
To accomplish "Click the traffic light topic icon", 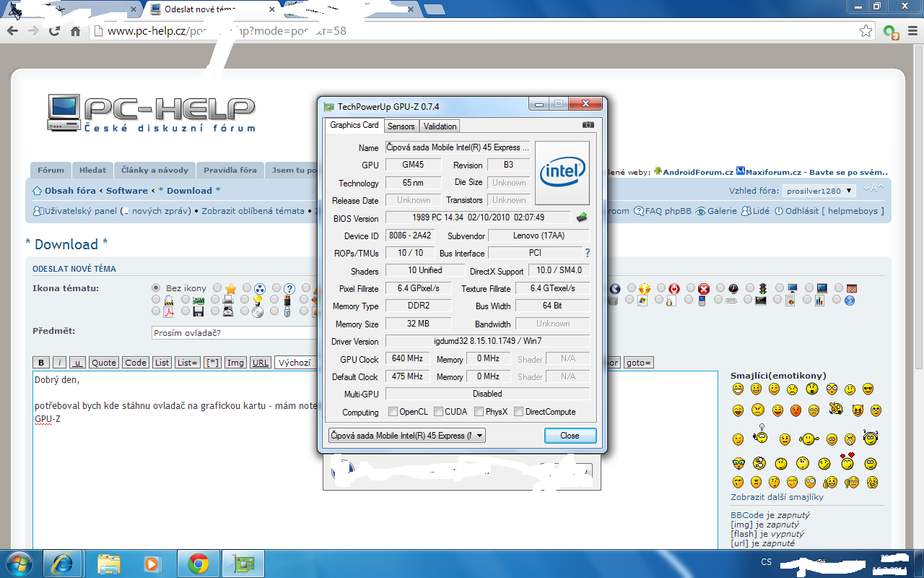I will click(763, 288).
